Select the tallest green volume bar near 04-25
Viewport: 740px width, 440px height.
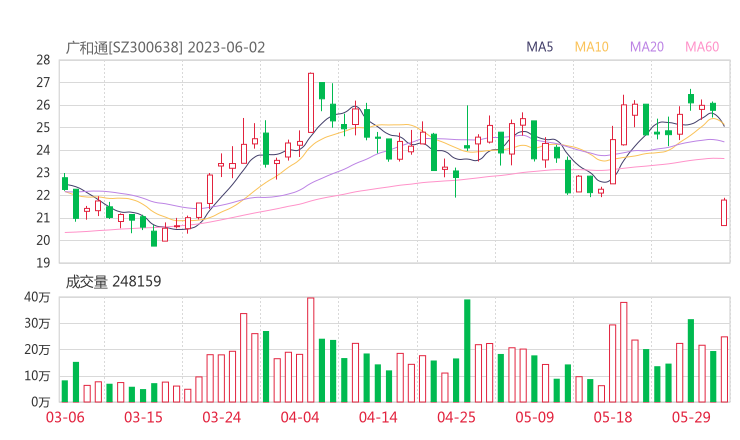467,351
